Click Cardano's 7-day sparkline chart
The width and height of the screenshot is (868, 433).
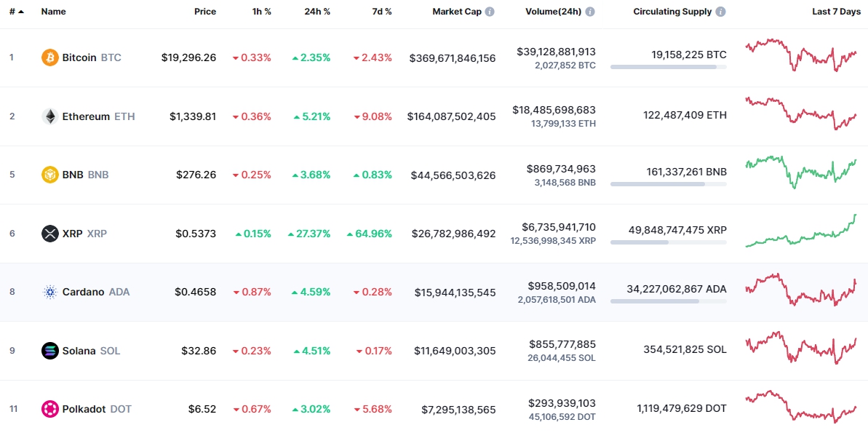pyautogui.click(x=802, y=290)
